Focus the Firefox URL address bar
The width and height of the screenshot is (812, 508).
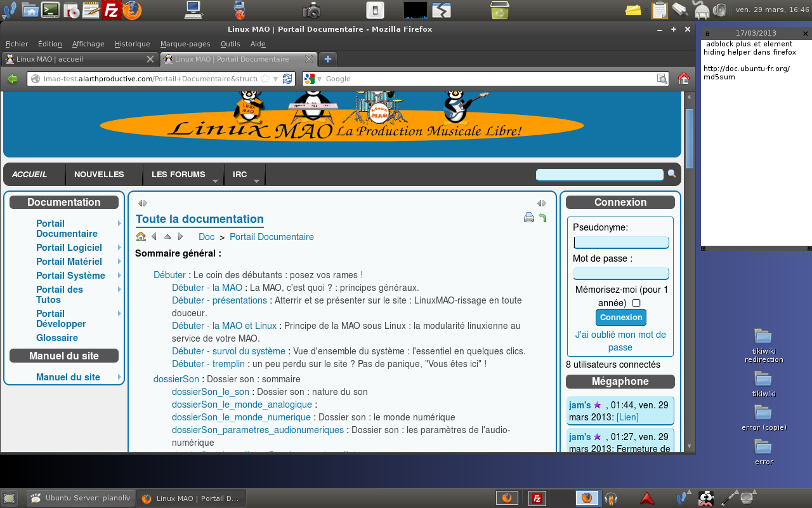150,79
